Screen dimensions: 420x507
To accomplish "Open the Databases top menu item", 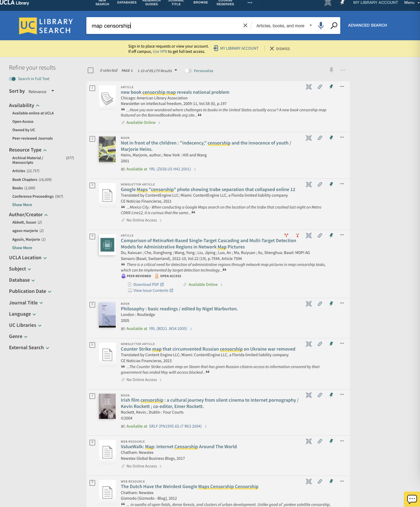I will (x=127, y=2).
